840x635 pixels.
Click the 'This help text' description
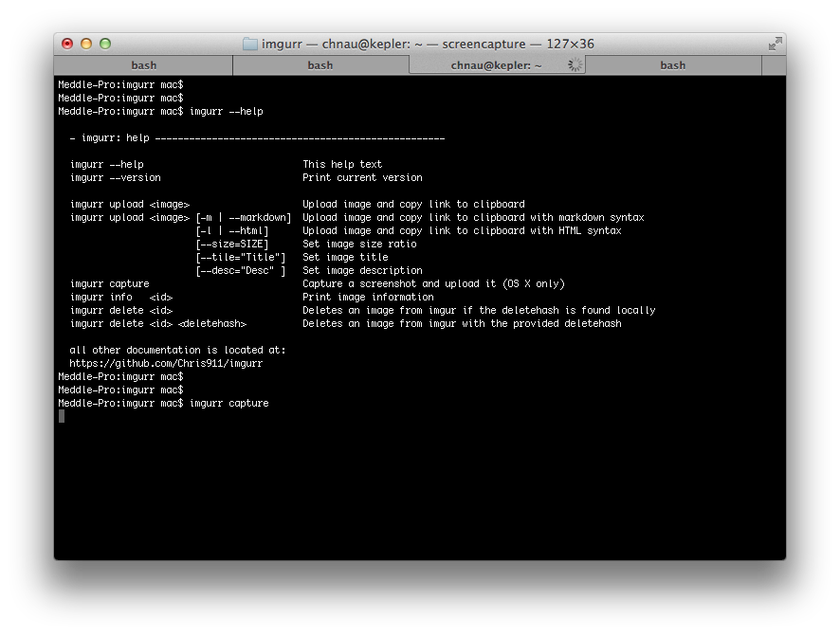(x=342, y=164)
